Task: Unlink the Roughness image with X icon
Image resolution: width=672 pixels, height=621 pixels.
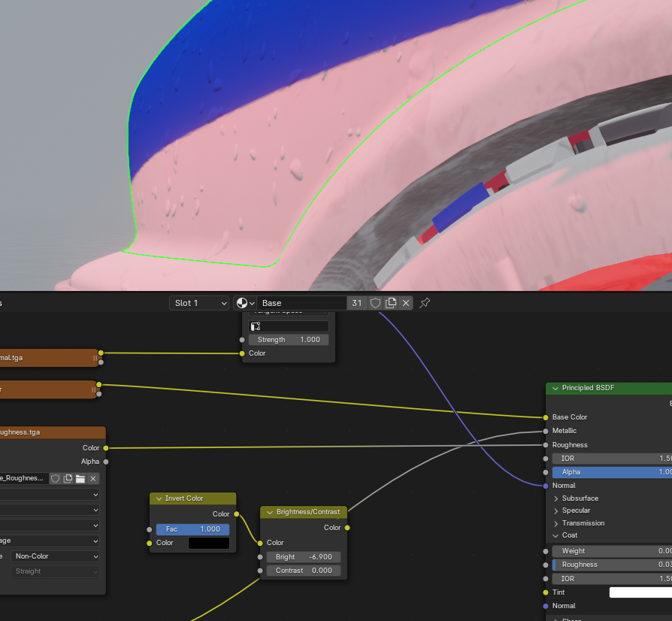Action: point(93,478)
